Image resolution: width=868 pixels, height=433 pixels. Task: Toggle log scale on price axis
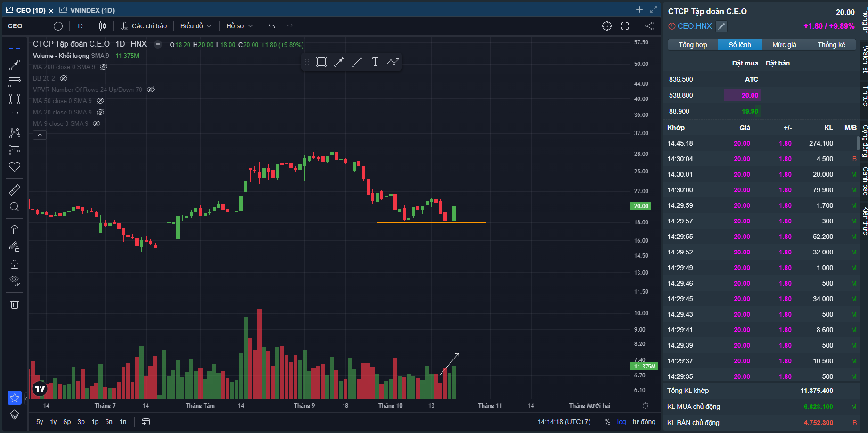622,422
